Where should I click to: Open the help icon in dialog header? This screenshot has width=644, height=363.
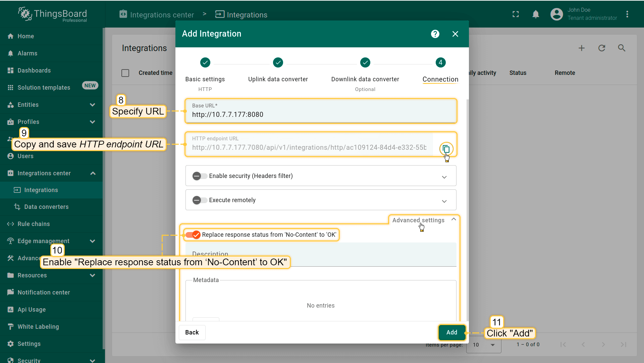435,34
